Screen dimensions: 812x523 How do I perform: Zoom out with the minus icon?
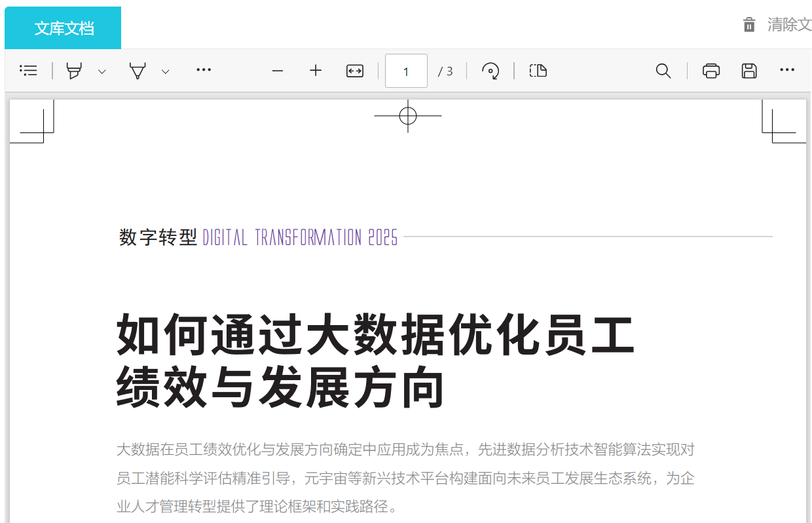pos(278,71)
